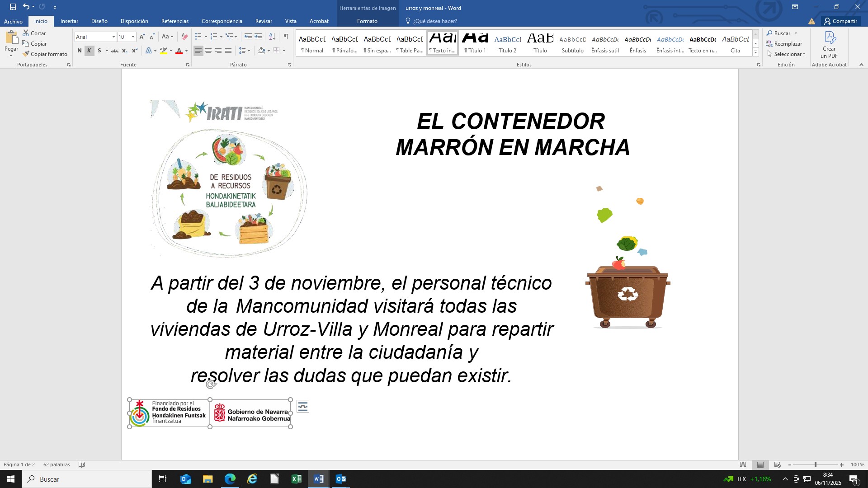Toggle bold (N) formatting
Image resolution: width=868 pixels, height=488 pixels.
coord(80,51)
